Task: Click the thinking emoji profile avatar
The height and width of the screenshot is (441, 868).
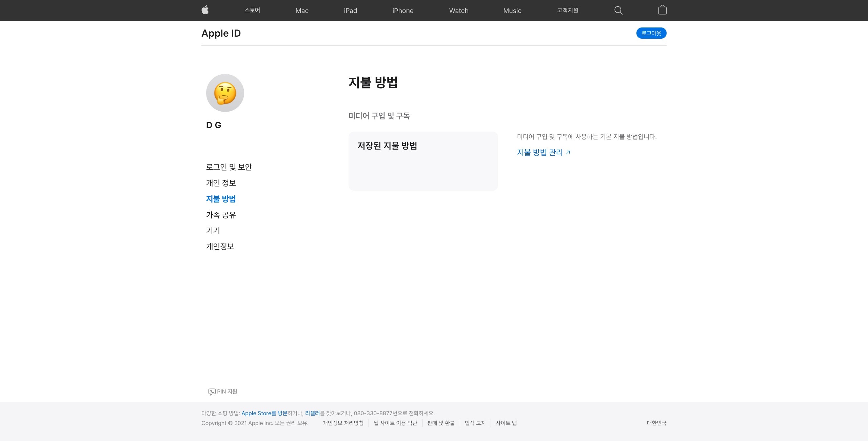Action: tap(225, 93)
